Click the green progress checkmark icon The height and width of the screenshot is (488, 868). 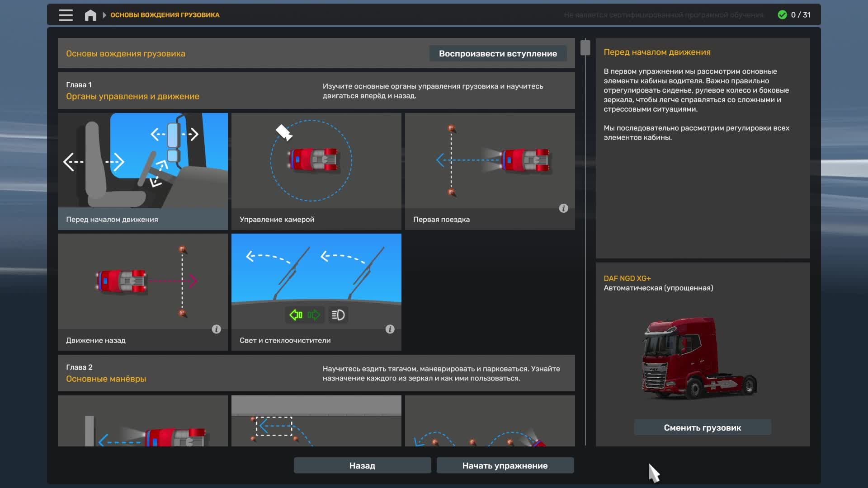tap(782, 15)
